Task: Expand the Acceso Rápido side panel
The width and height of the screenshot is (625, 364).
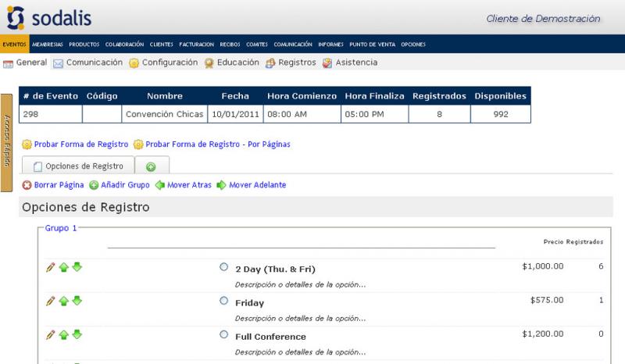Action: [5, 142]
